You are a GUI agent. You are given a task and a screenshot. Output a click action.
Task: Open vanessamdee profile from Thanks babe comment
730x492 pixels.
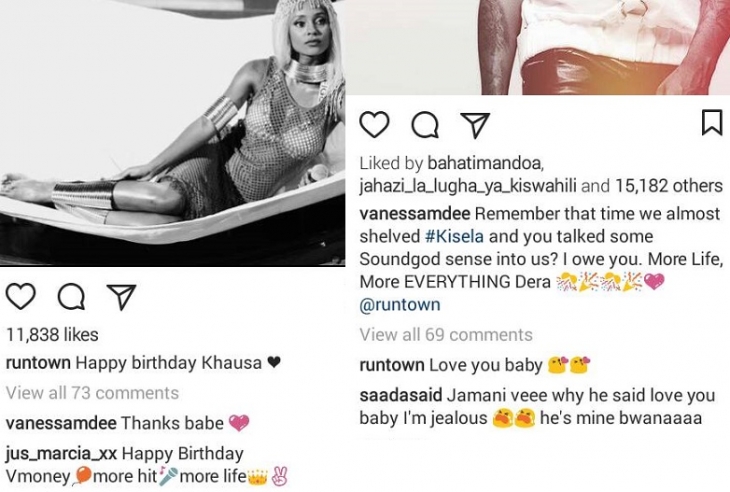point(61,423)
